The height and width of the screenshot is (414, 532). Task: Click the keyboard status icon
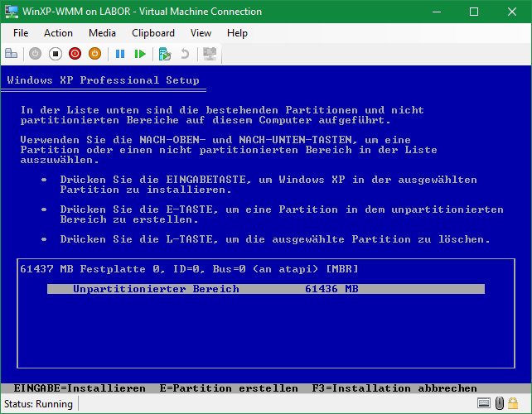pyautogui.click(x=483, y=404)
